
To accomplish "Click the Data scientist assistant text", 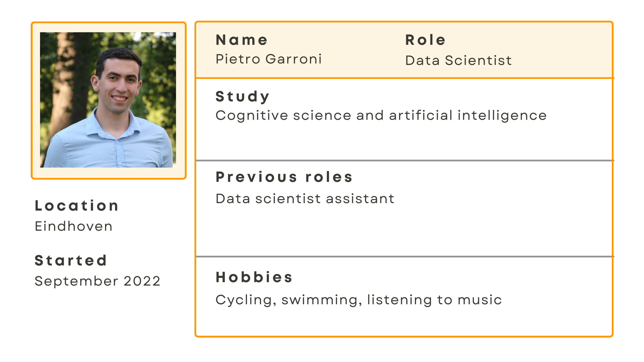I will (305, 199).
